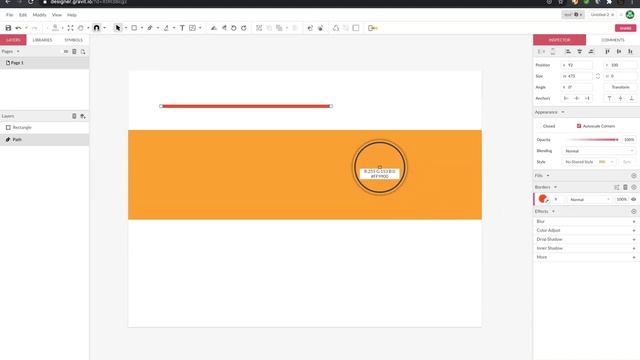Add an Inner Shadow effect
Screen dimensions: 640x360
tap(634, 249)
